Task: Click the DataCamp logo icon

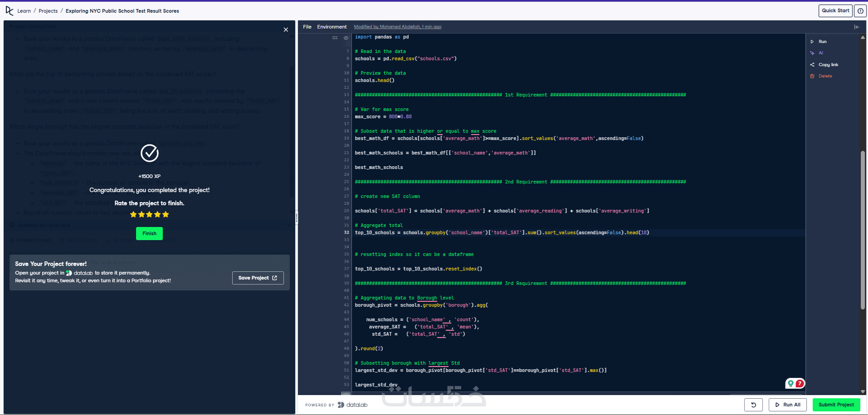Action: (9, 10)
